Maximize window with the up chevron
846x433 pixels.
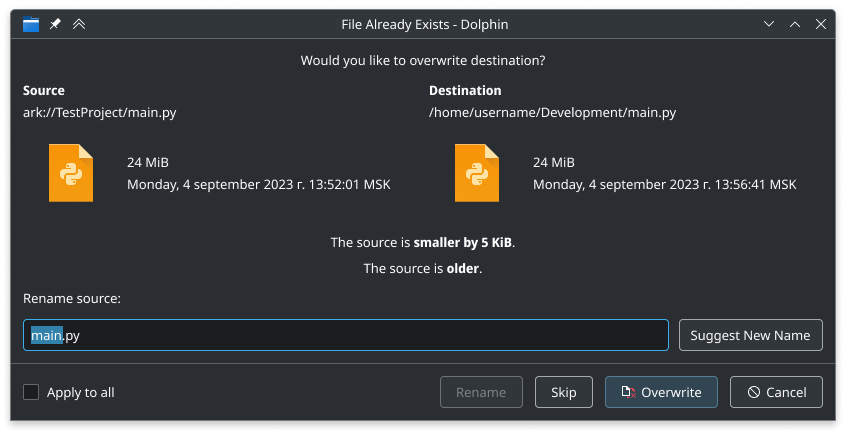click(795, 24)
